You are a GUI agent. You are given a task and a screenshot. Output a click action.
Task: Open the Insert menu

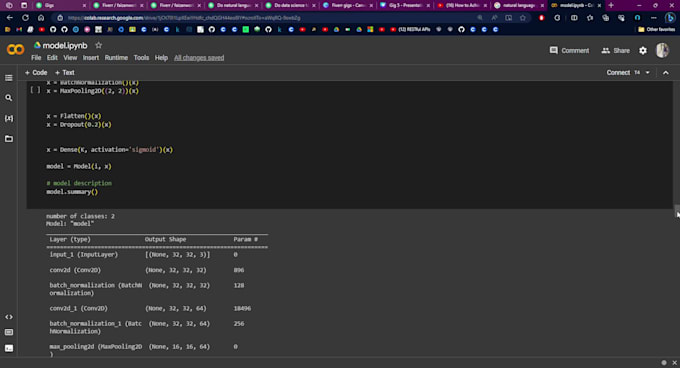coord(91,58)
